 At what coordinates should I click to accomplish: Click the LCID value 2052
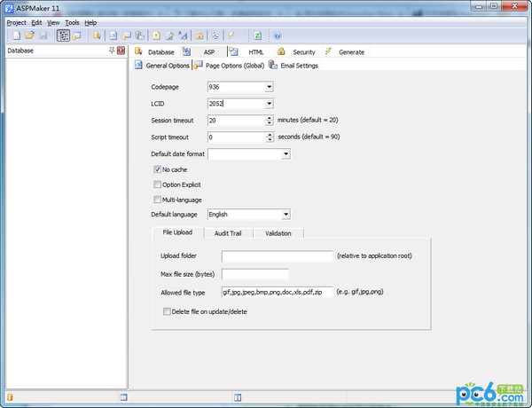point(215,104)
